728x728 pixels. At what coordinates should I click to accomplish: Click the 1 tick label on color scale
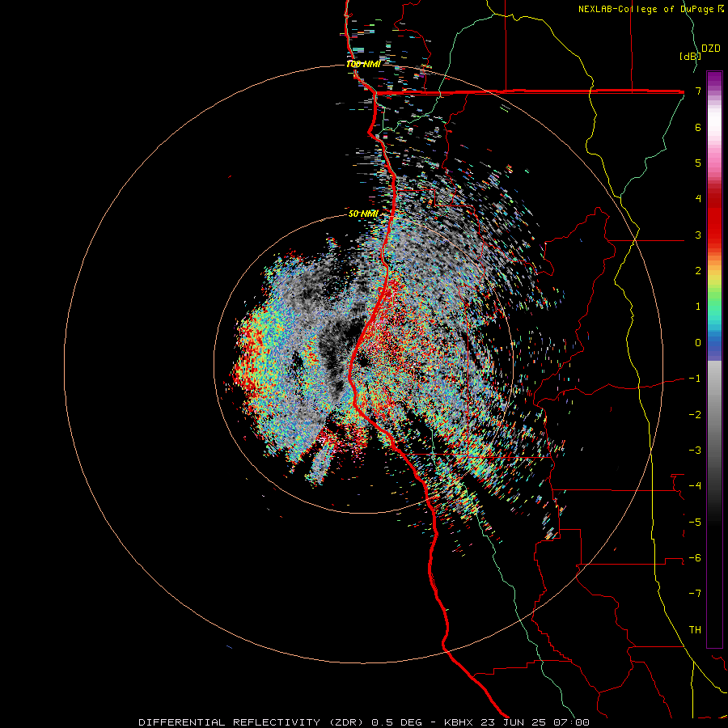(x=698, y=307)
